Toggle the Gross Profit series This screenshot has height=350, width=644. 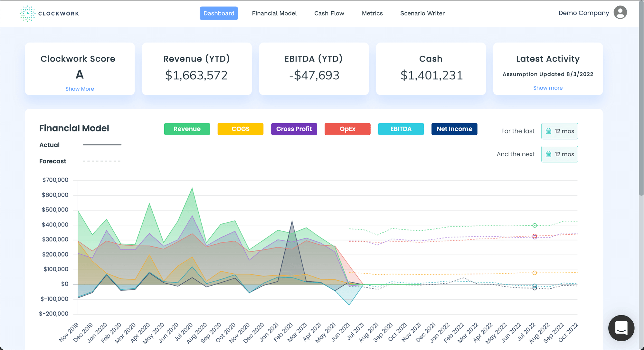click(294, 129)
